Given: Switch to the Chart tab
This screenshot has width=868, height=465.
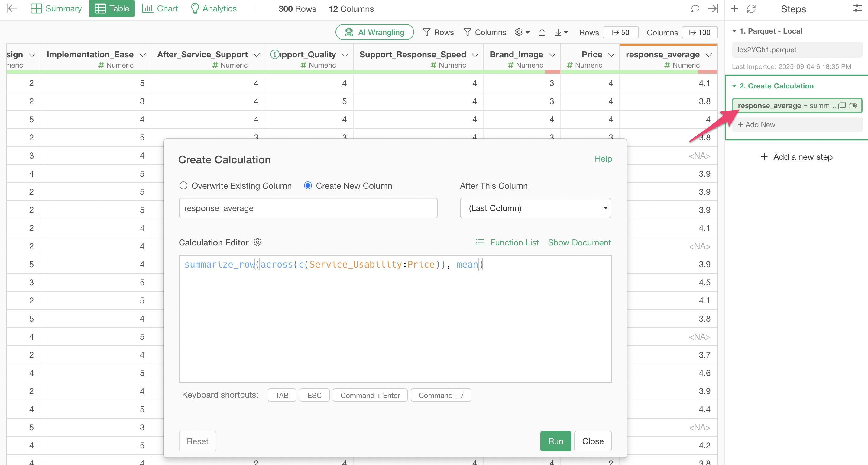Looking at the screenshot, I should 160,8.
